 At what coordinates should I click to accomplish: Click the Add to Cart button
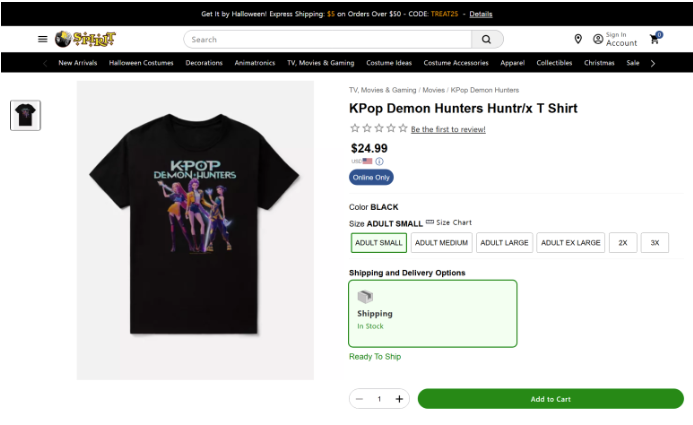point(550,399)
